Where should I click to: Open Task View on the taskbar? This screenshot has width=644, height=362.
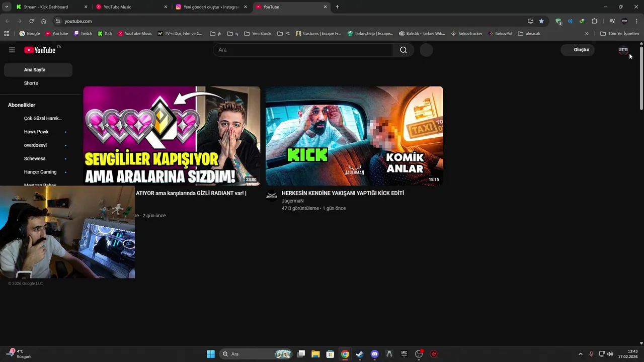point(301,354)
